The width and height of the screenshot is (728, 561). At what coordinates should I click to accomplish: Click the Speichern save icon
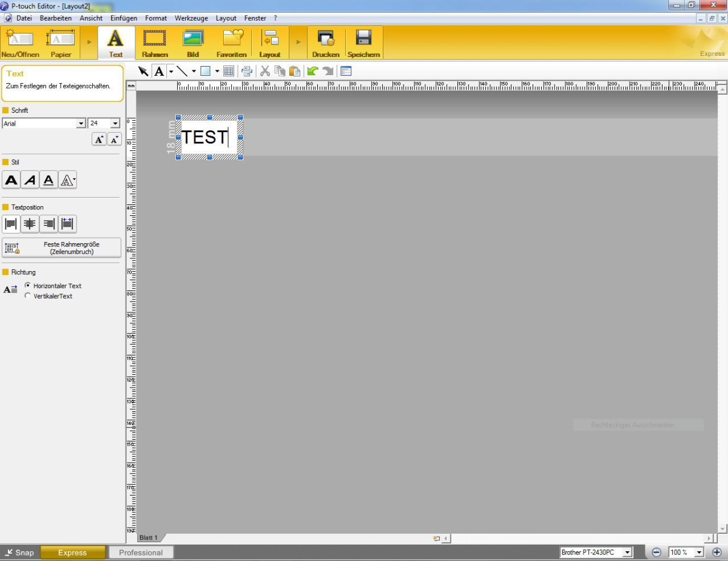(363, 39)
